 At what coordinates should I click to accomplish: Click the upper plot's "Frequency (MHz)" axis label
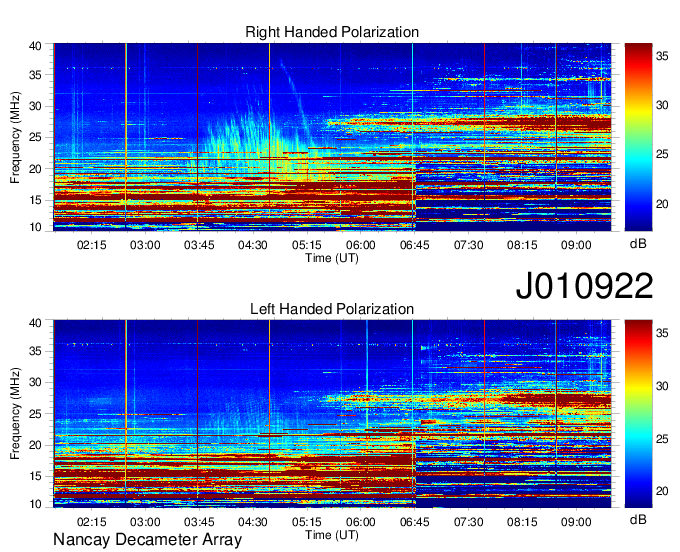(x=15, y=137)
